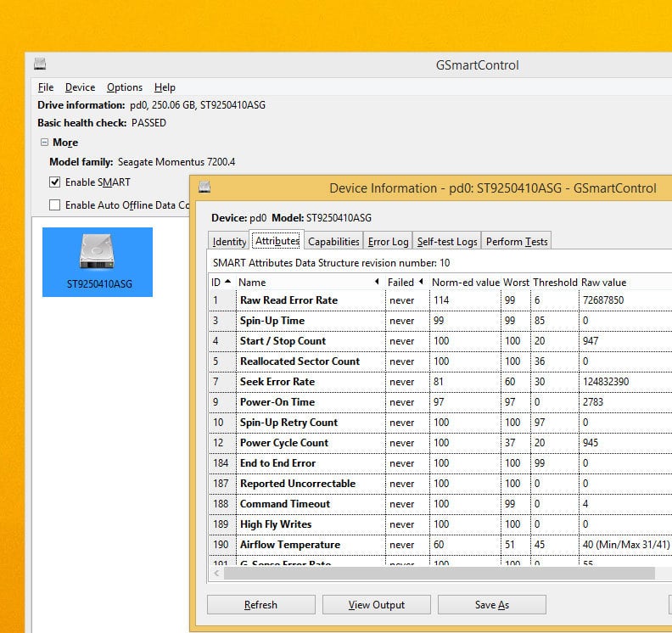This screenshot has height=633, width=672.
Task: Switch to the Error Log tab
Action: (x=388, y=242)
